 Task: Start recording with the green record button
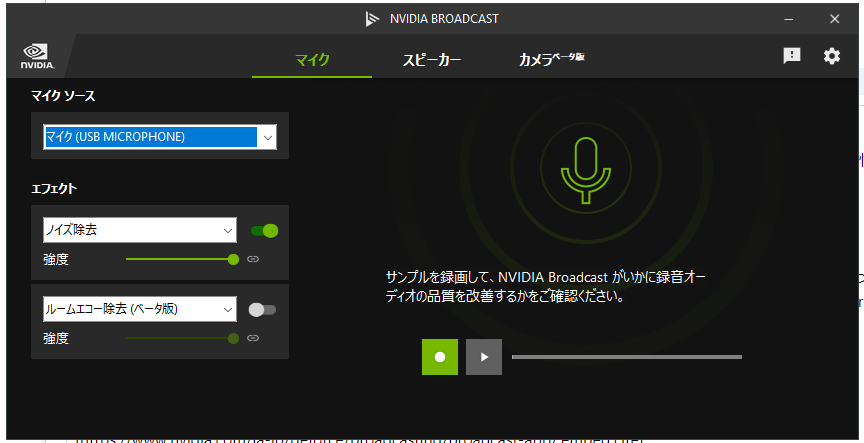point(440,357)
